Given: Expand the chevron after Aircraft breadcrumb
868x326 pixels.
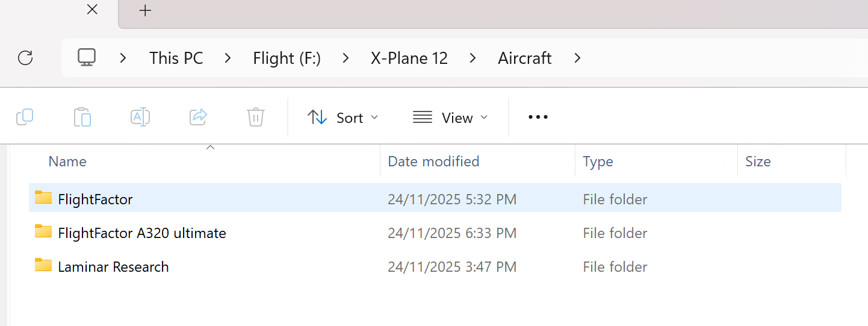Looking at the screenshot, I should [x=578, y=58].
